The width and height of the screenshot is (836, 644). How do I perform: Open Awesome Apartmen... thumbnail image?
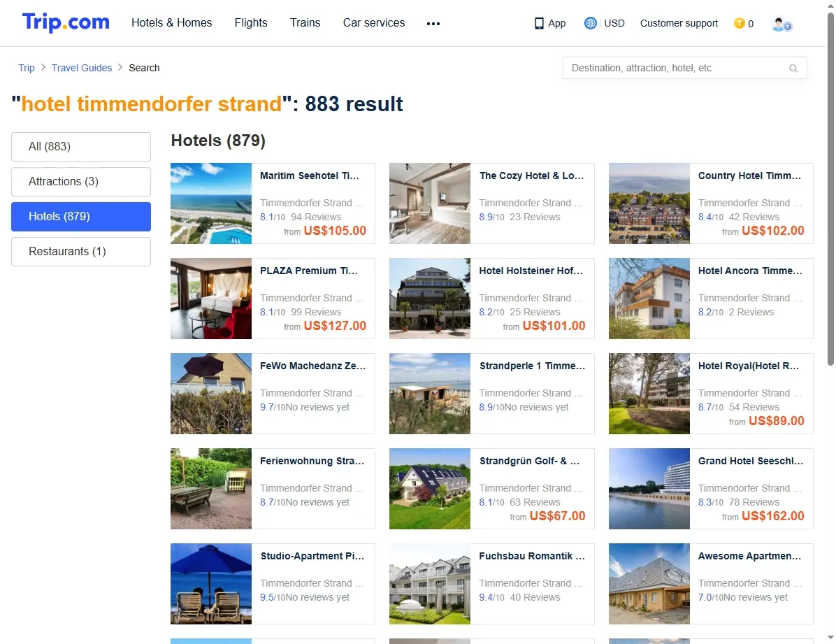(649, 584)
